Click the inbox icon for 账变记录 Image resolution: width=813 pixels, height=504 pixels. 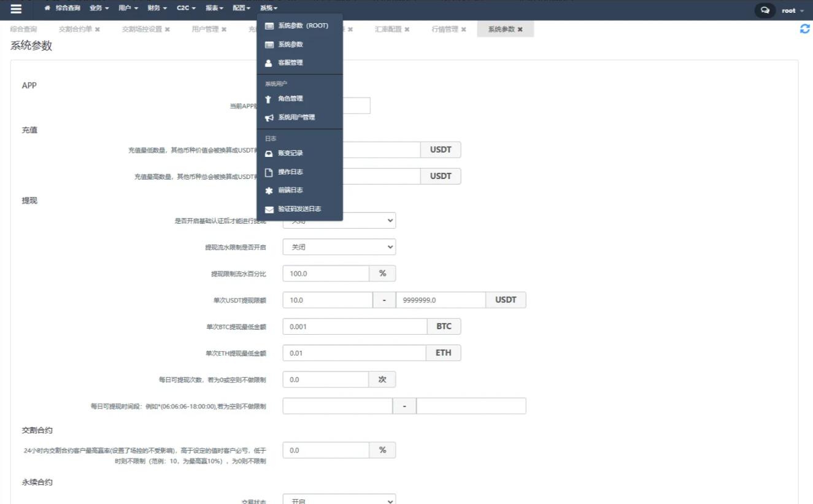coord(269,154)
